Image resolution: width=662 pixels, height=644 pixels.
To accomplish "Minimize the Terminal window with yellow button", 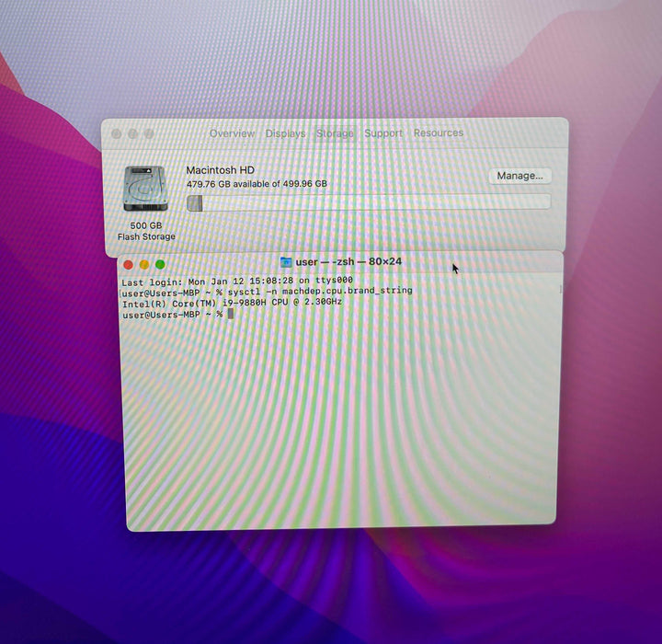I will [x=144, y=265].
